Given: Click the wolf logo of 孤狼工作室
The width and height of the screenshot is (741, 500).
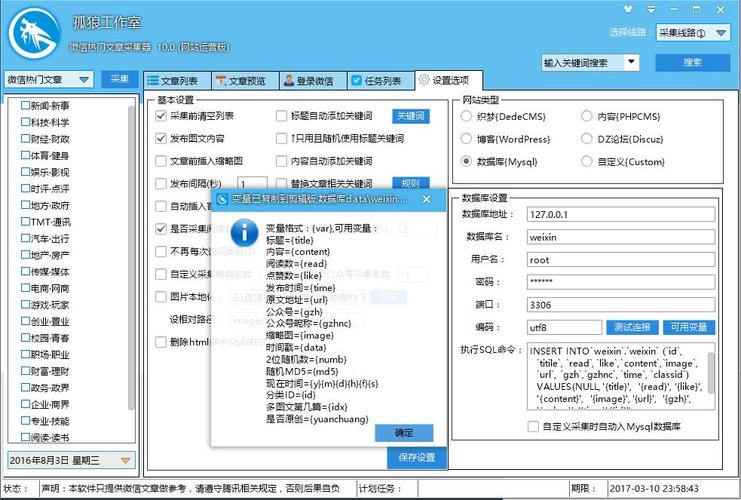Looking at the screenshot, I should [34, 34].
